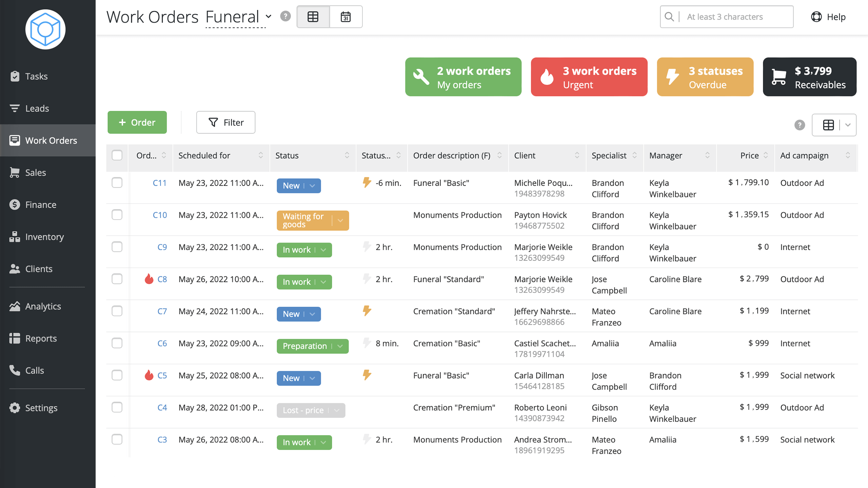Viewport: 868px width, 488px height.
Task: Open the Funeral work order type dropdown
Action: point(238,17)
